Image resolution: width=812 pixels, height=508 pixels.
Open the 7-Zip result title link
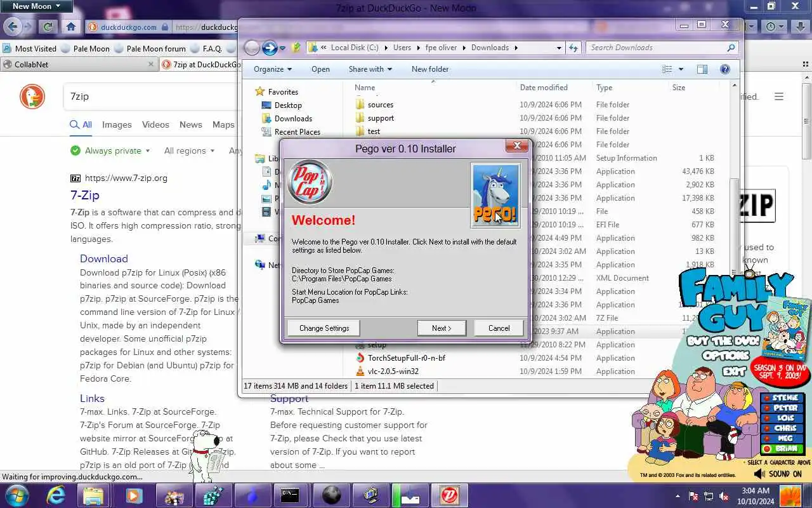[x=85, y=195]
